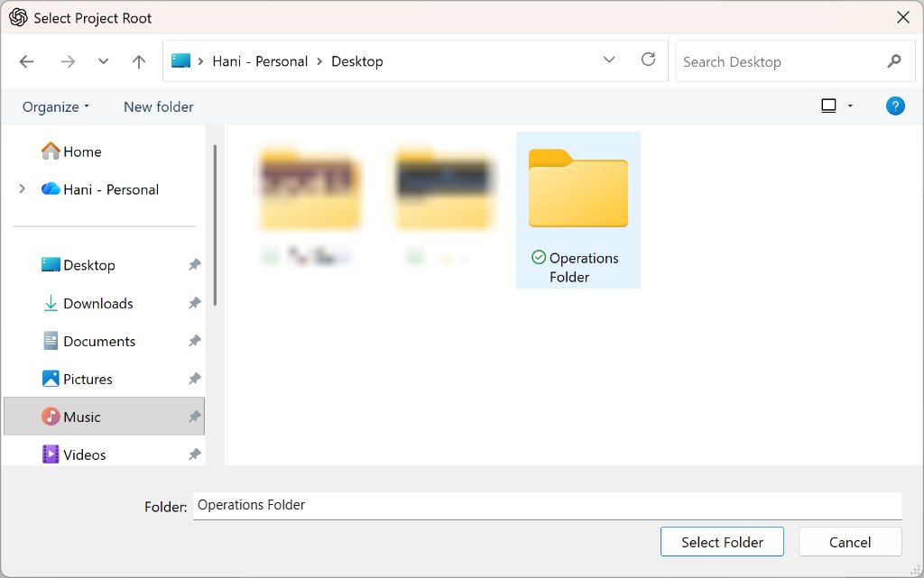Go up one folder level
The height and width of the screenshot is (578, 924).
point(138,61)
